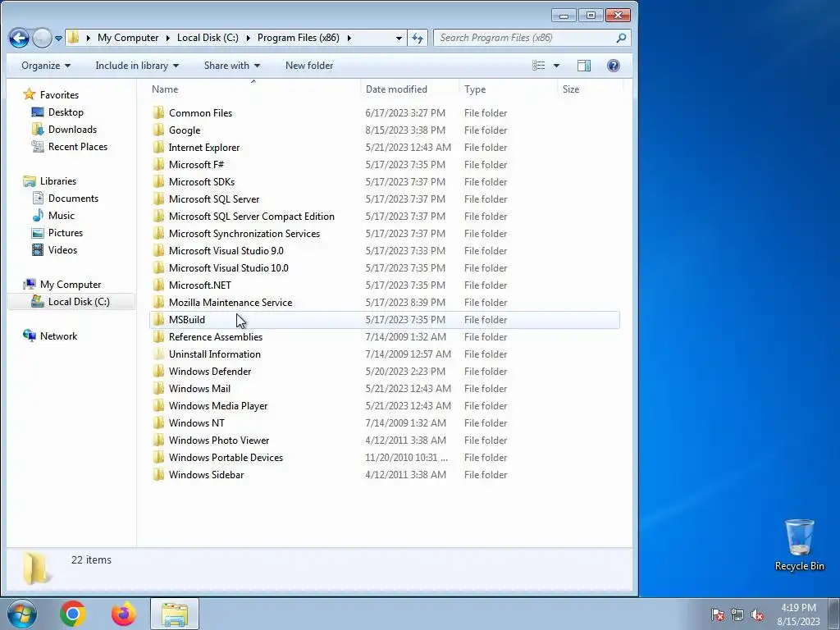840x630 pixels.
Task: Click the Help question mark icon
Action: click(x=614, y=66)
